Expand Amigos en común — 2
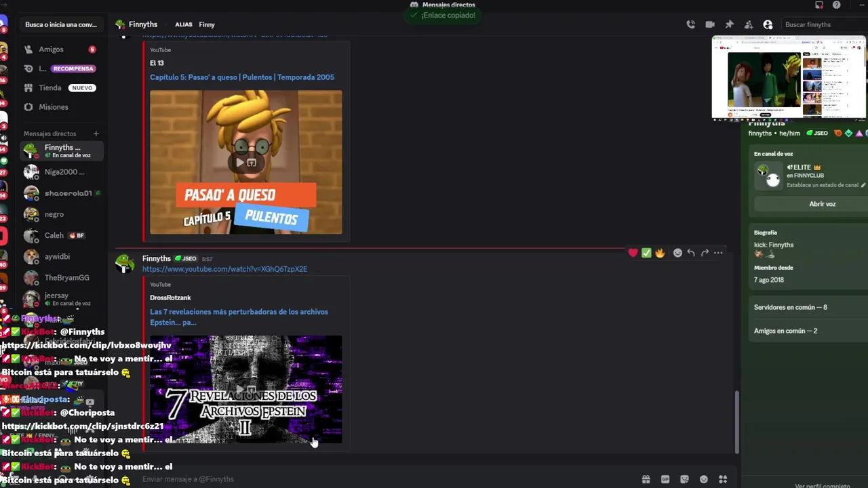 coord(807,331)
